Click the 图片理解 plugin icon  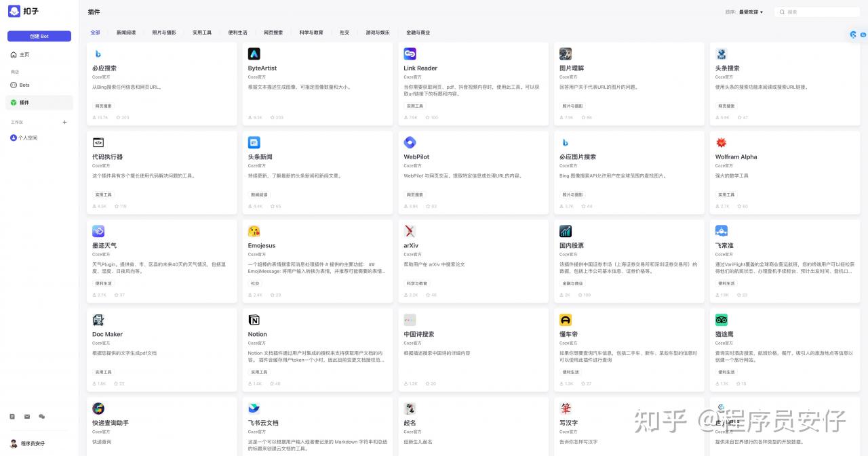(566, 54)
